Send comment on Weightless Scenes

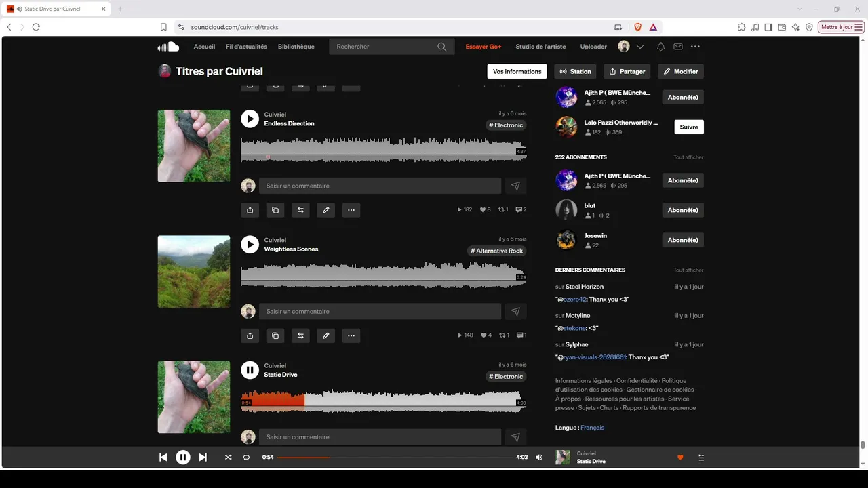[515, 312]
